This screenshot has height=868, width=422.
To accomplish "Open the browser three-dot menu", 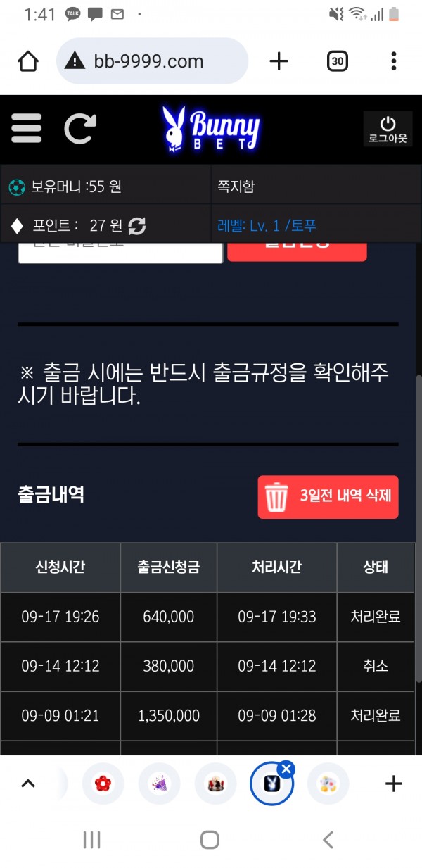I will [394, 61].
